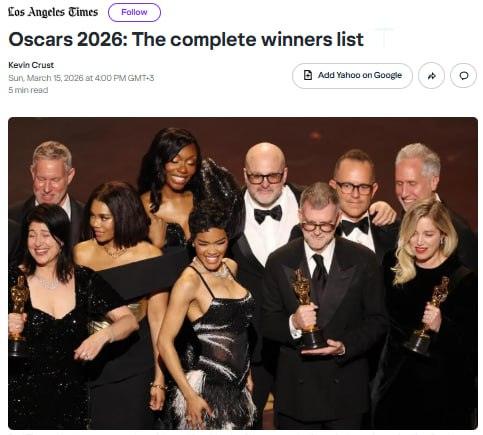This screenshot has height=435, width=483.
Task: Click the share arrow icon
Action: click(x=431, y=76)
